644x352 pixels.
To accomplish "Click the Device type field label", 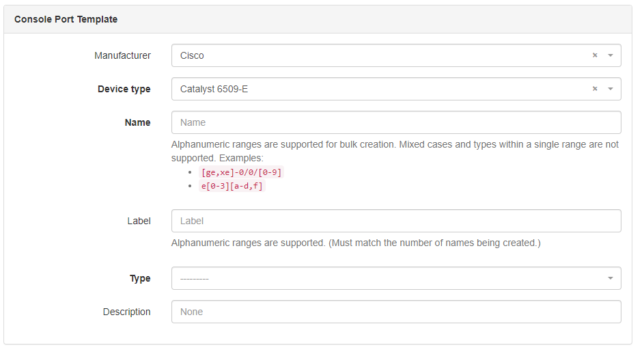I will 124,89.
